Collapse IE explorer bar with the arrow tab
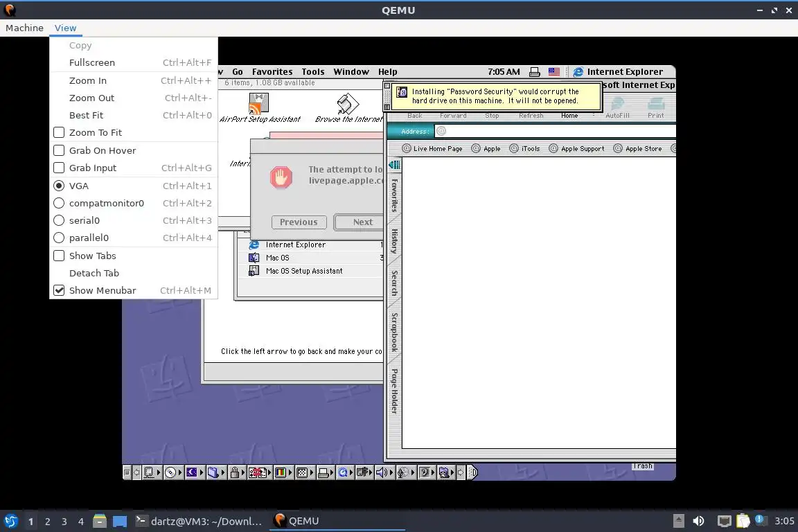The height and width of the screenshot is (532, 798). tap(394, 164)
